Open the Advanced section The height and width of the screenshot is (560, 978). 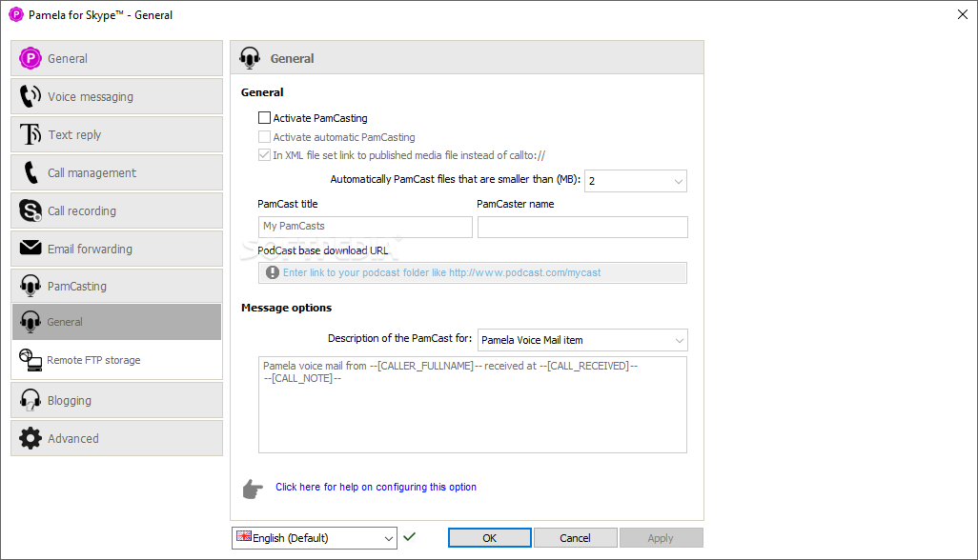[x=116, y=438]
